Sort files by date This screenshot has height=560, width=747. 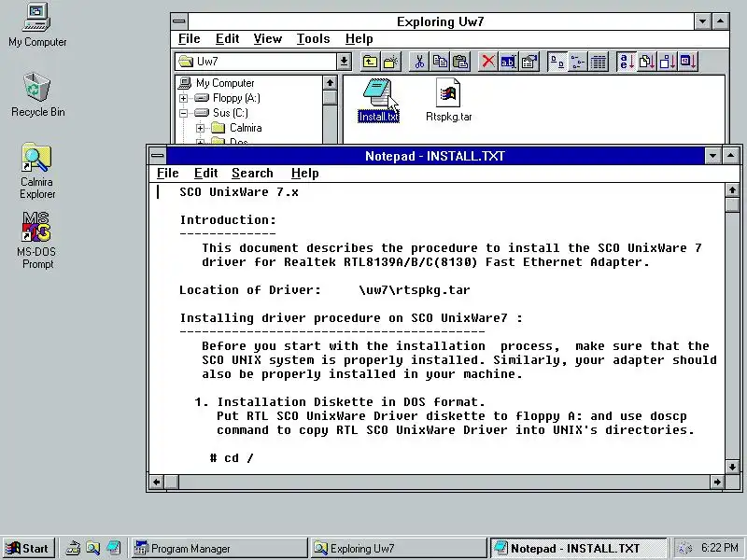point(688,62)
